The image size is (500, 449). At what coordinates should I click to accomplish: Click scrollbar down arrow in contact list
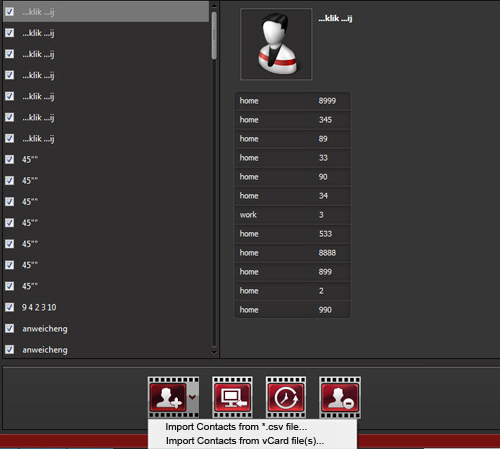214,352
